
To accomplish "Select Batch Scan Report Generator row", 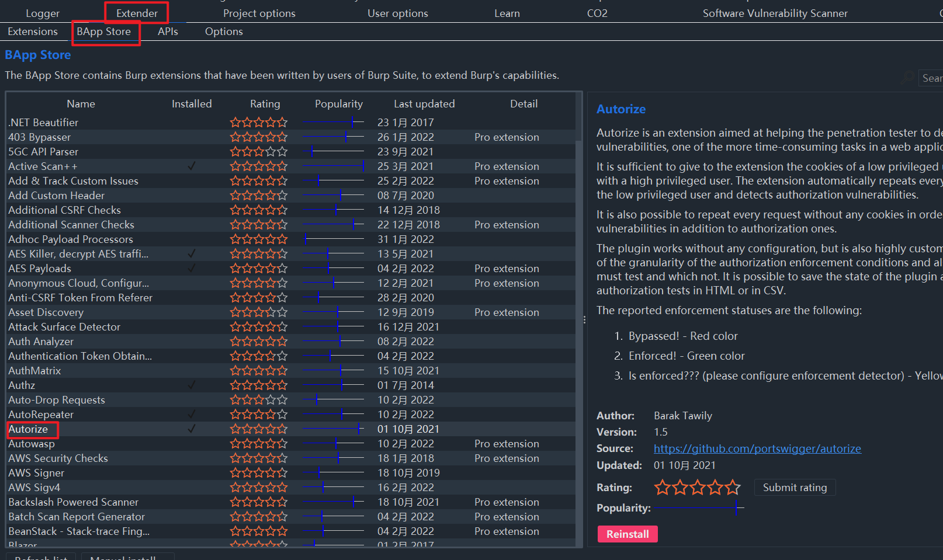I will pyautogui.click(x=290, y=516).
